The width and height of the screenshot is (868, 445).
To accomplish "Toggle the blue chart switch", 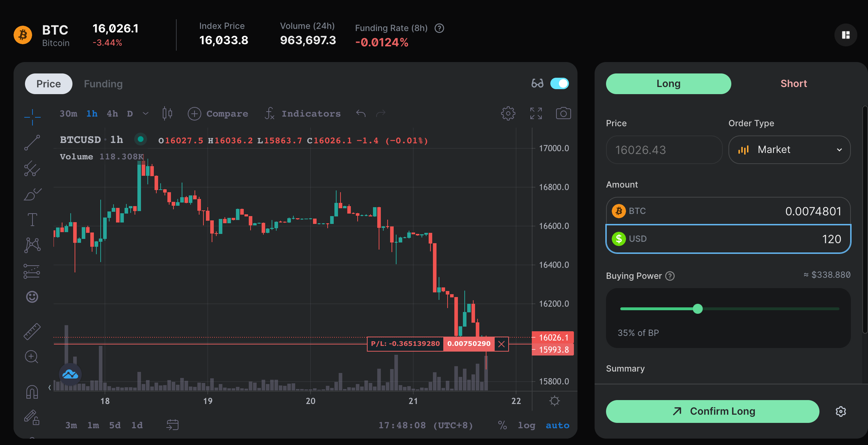I will tap(559, 83).
